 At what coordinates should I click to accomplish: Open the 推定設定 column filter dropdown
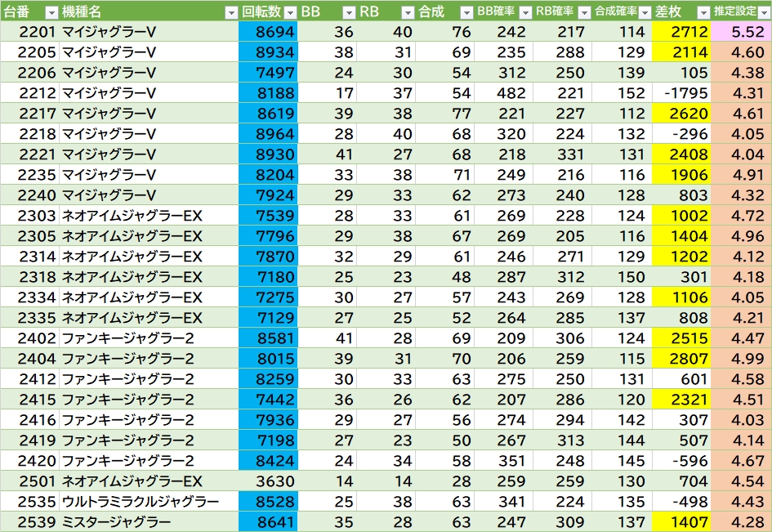click(x=764, y=13)
